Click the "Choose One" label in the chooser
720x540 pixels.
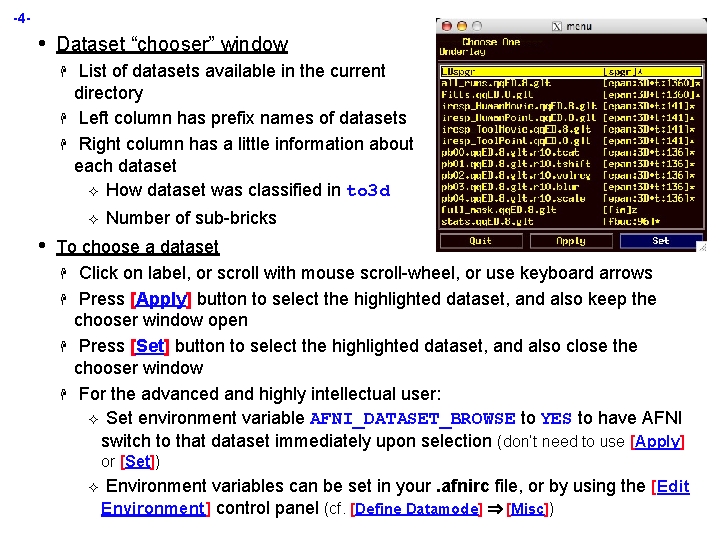point(491,42)
